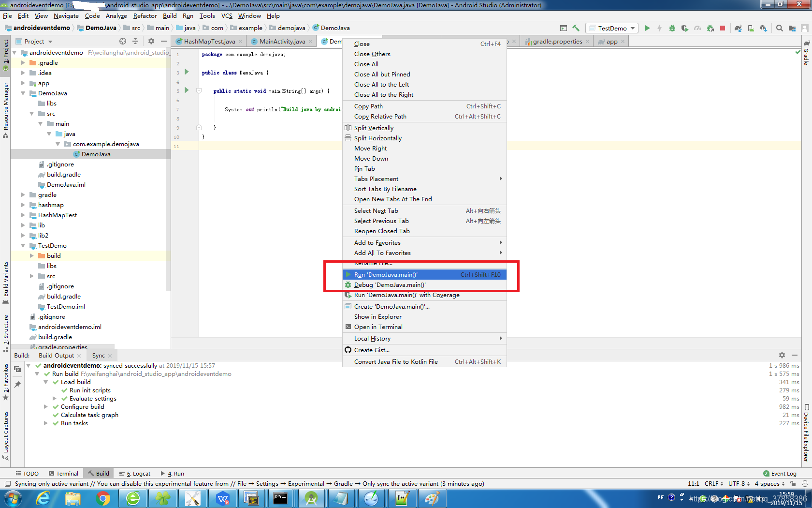Select Debug 'DemoJava.main()' menu entry
Image resolution: width=812 pixels, height=508 pixels.
pyautogui.click(x=424, y=285)
